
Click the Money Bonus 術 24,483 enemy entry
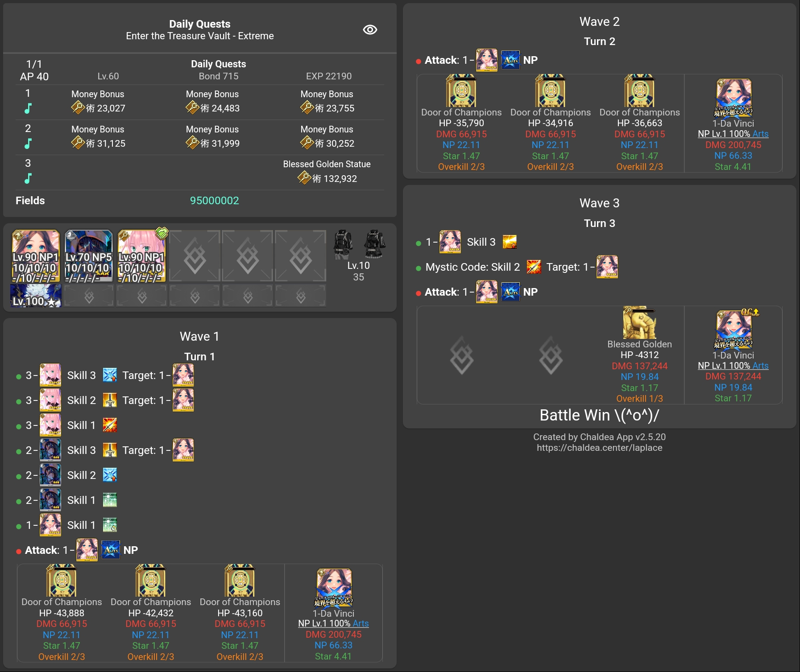tap(212, 101)
